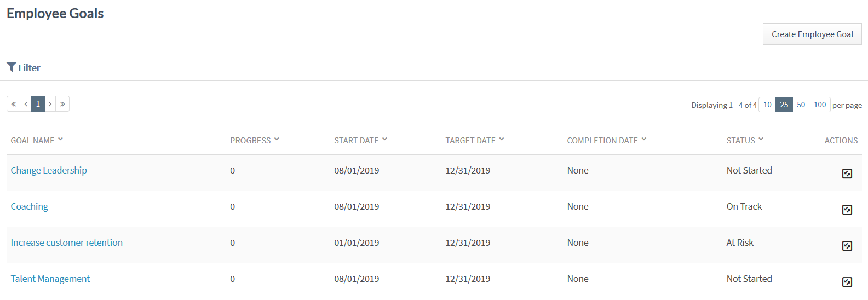Sort by Target Date column arrow
The width and height of the screenshot is (868, 300).
pyautogui.click(x=502, y=139)
